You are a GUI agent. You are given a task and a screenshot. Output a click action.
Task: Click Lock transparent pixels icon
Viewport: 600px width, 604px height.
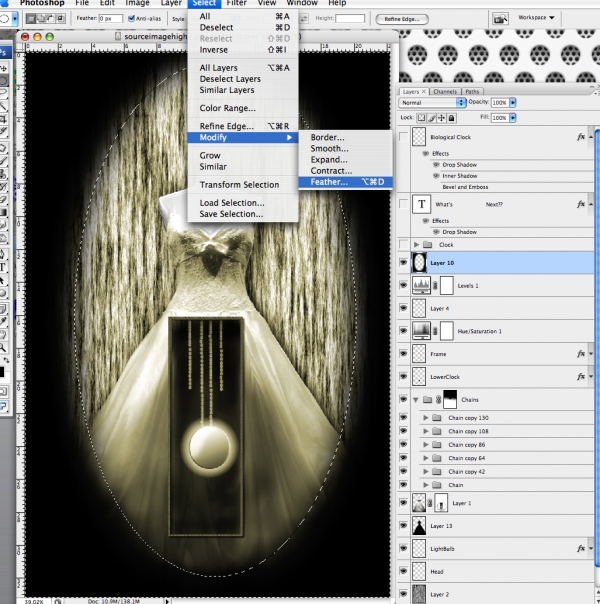tap(422, 118)
